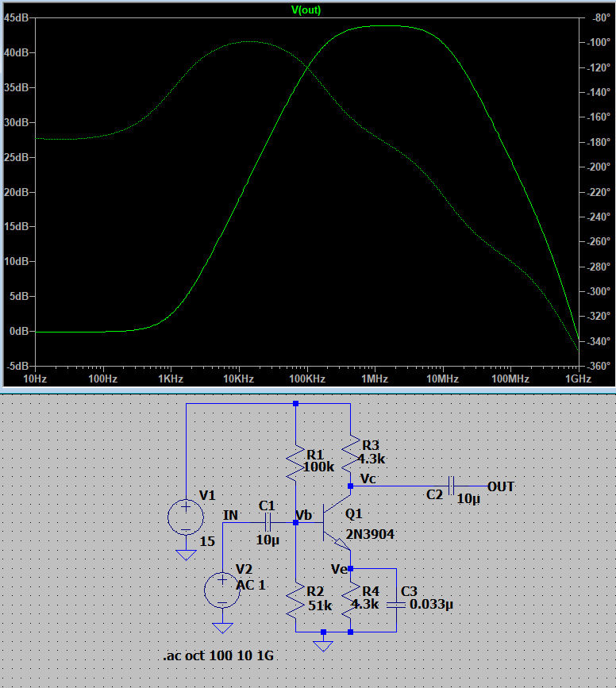Screen dimensions: 616x688
Task: Click the frequency axis at 1MHz
Action: [375, 379]
